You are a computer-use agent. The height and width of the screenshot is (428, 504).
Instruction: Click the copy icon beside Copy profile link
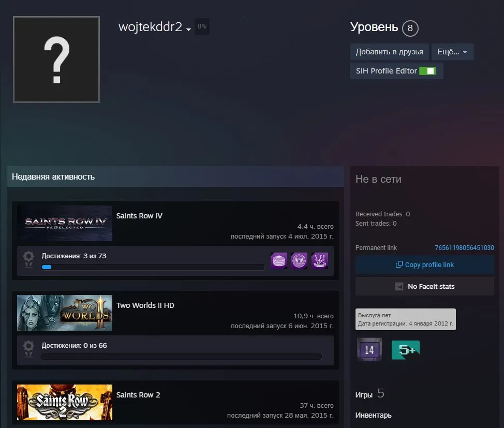[x=399, y=264]
